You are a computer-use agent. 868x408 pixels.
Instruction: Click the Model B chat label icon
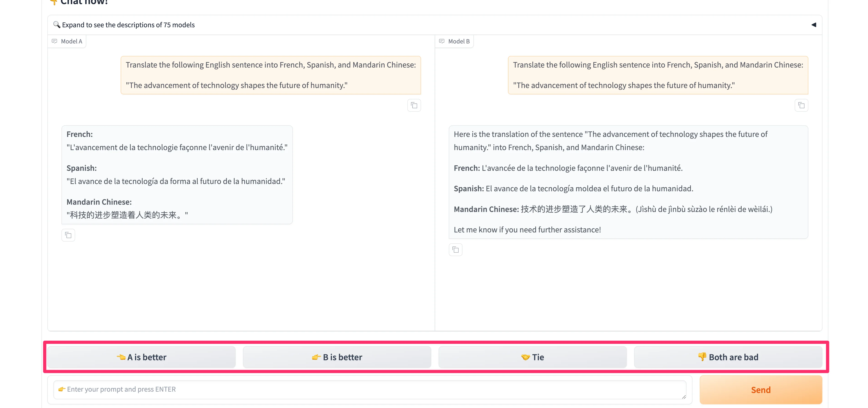point(442,41)
